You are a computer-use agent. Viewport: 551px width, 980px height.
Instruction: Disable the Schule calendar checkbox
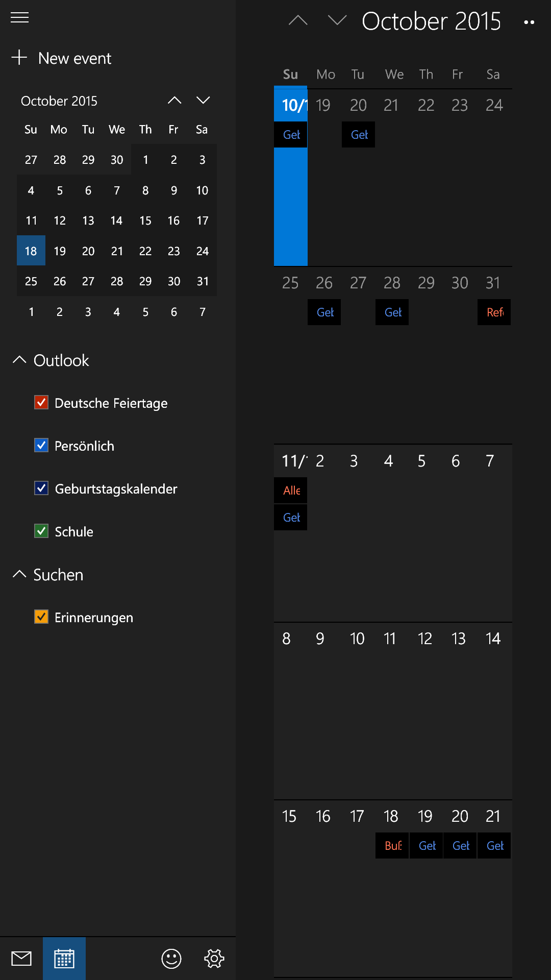click(x=41, y=531)
